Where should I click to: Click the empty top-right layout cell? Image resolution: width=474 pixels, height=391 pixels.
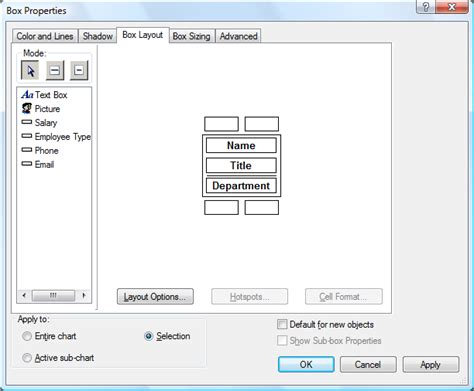click(x=262, y=124)
